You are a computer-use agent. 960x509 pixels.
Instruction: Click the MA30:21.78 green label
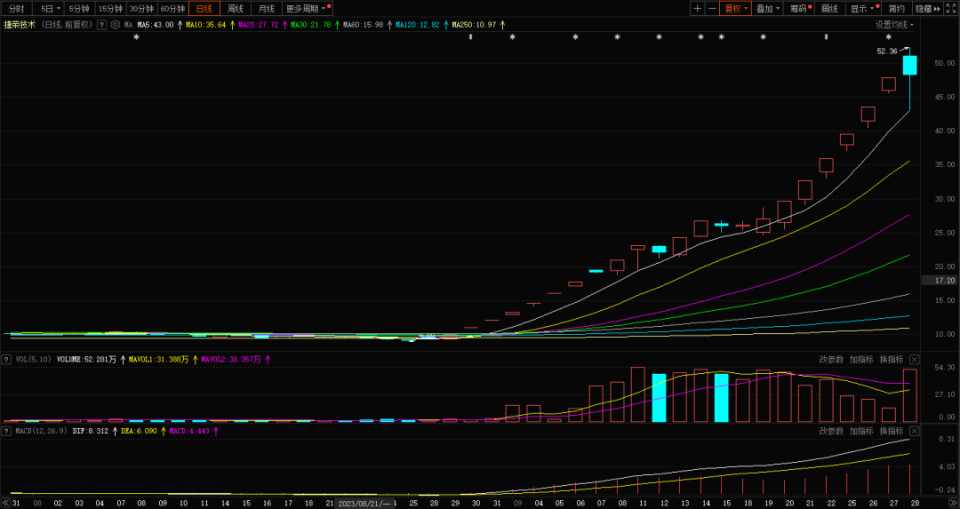click(x=310, y=25)
